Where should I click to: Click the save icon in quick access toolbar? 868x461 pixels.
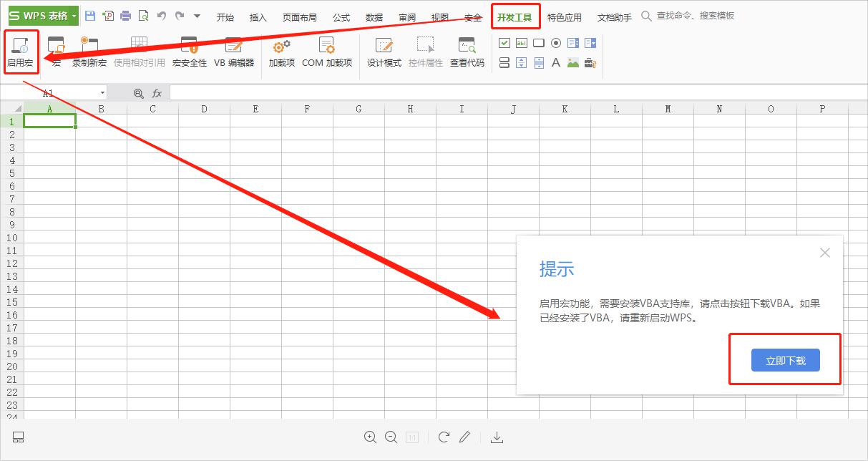point(89,16)
